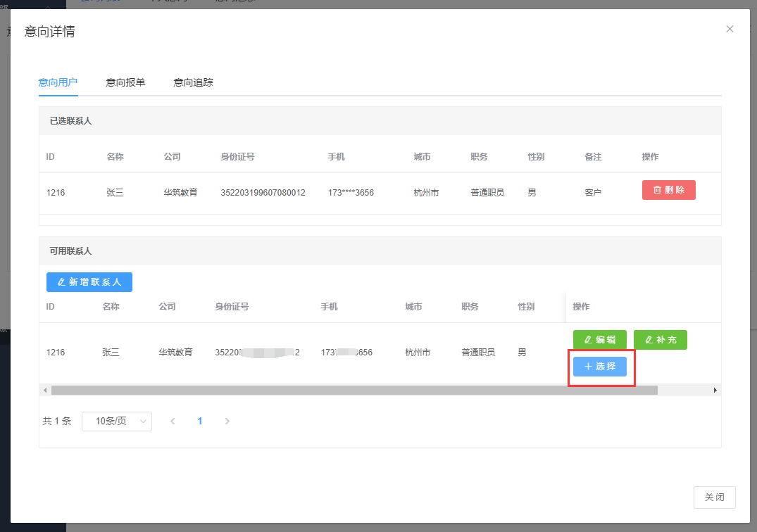
Task: Click the previous page arrow in pagination
Action: click(x=173, y=421)
